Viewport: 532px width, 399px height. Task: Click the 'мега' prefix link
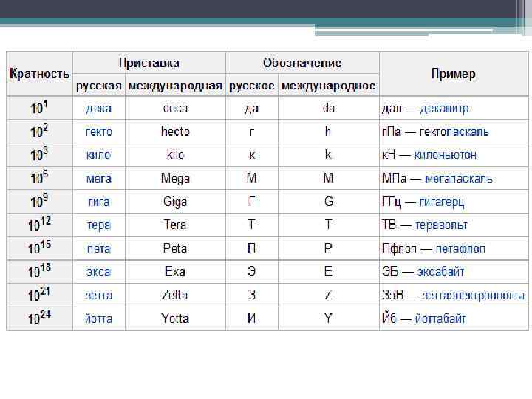coord(99,178)
